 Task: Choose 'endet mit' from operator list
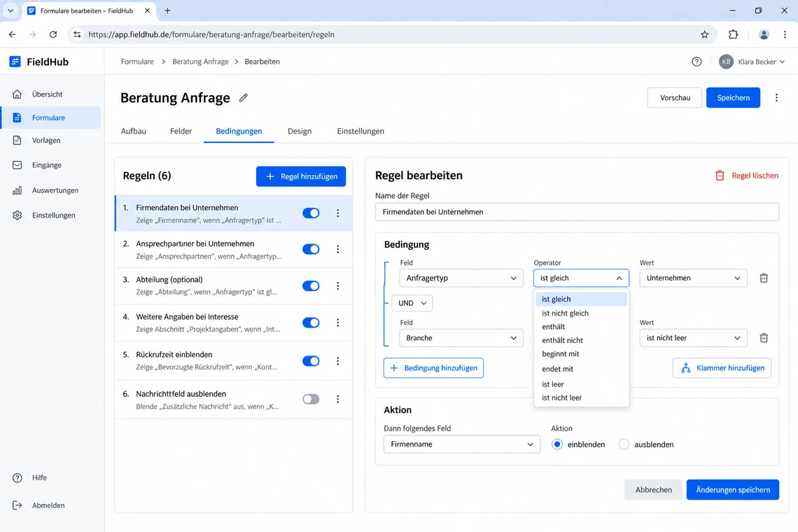click(581, 369)
